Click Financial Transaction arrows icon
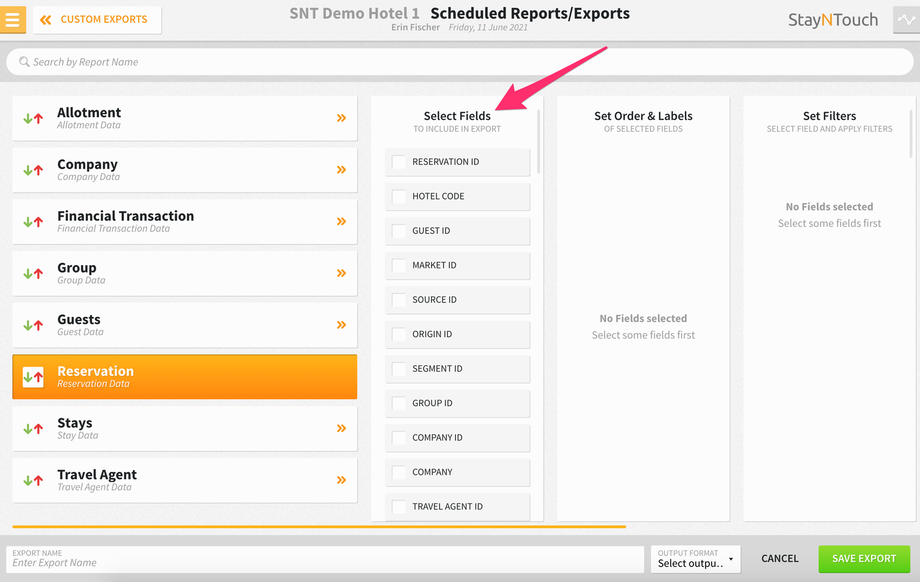The width and height of the screenshot is (920, 582). point(33,222)
